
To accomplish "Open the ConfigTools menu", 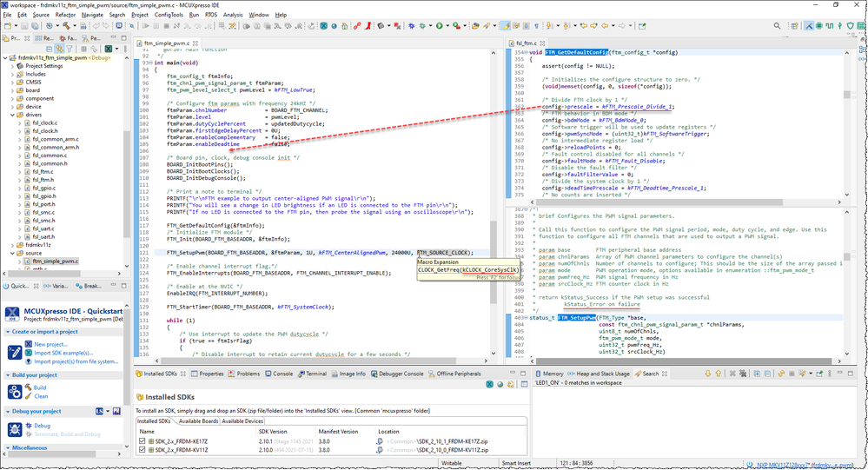I will 168,15.
